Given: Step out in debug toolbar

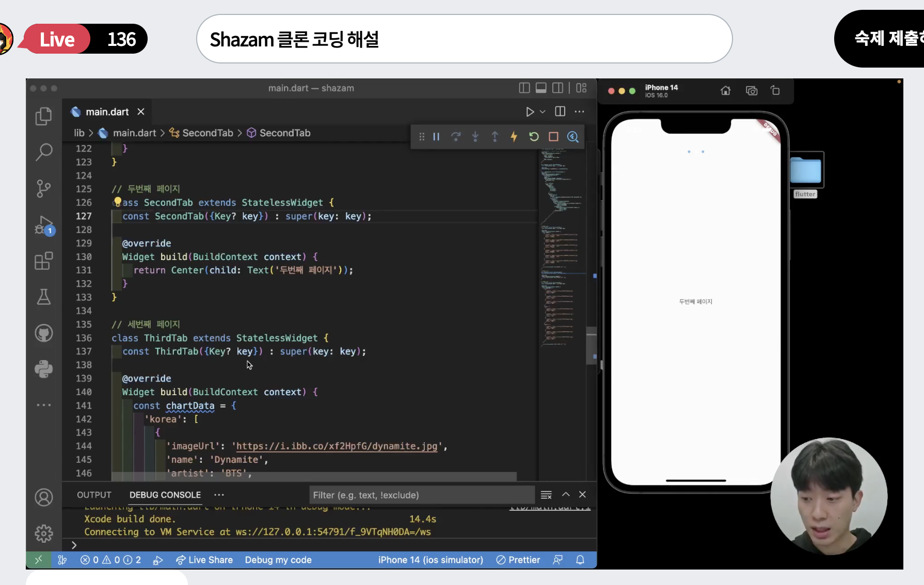Looking at the screenshot, I should 495,137.
